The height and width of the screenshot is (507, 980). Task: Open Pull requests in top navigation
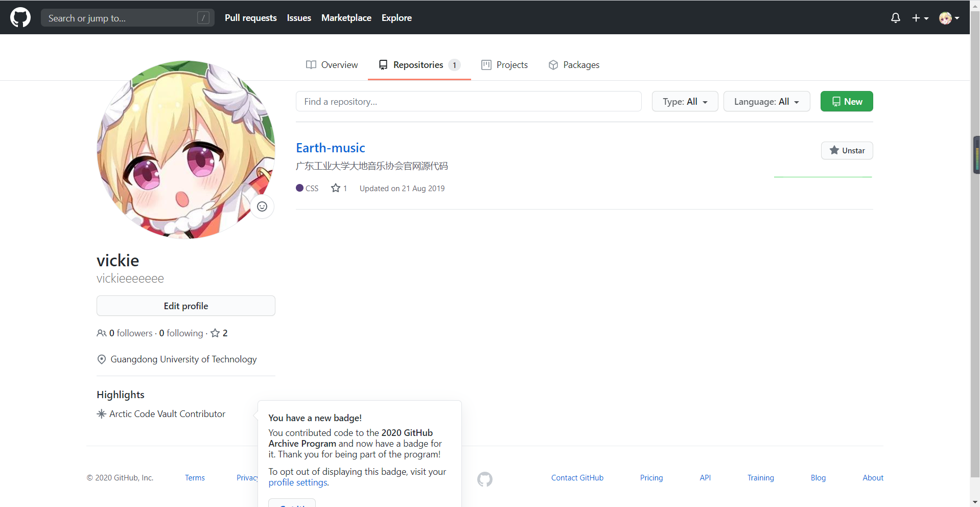251,18
